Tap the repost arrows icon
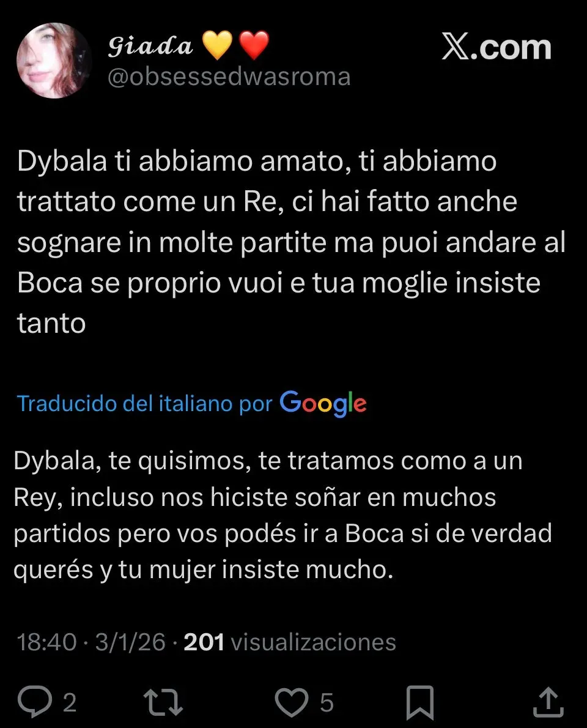 (163, 702)
